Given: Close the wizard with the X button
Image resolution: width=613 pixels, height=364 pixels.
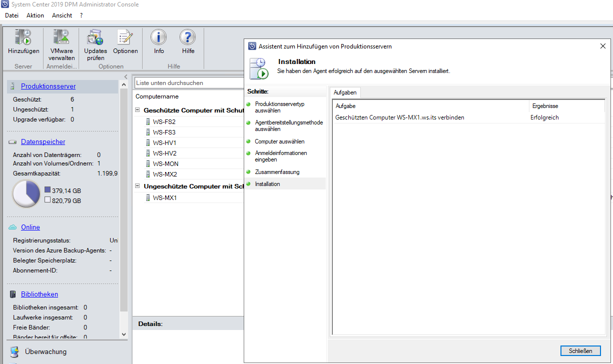Looking at the screenshot, I should click(x=602, y=46).
